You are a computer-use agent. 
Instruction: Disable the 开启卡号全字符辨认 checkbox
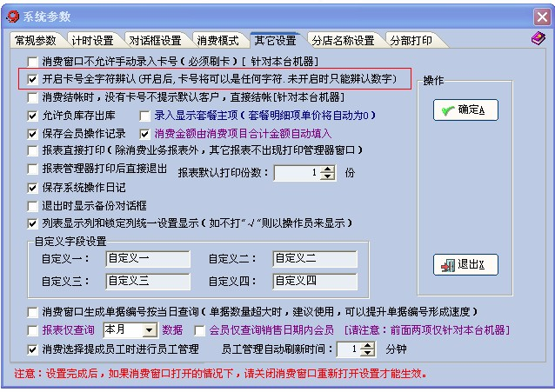[33, 79]
